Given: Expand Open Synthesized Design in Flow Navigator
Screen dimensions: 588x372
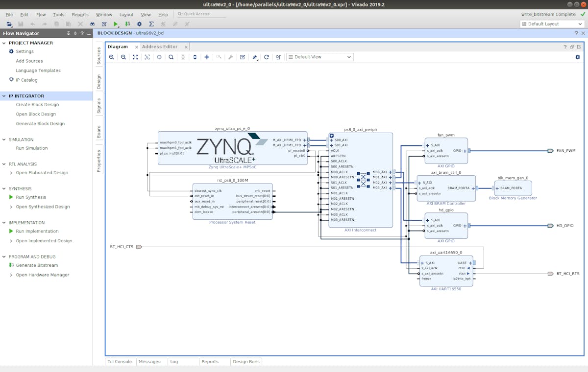Looking at the screenshot, I should pos(11,207).
